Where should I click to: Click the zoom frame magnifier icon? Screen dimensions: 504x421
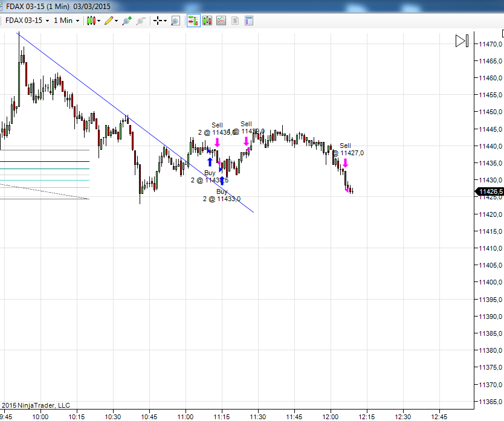175,21
